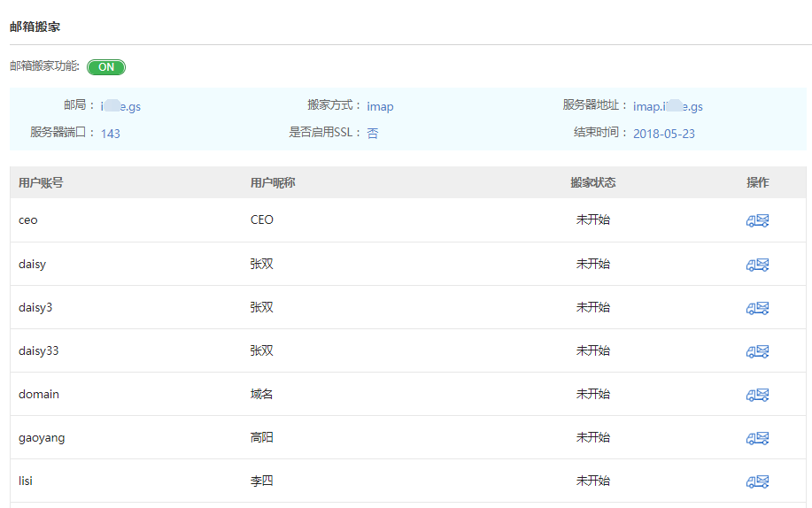The height and width of the screenshot is (508, 812).
Task: Click the server port value 143
Action: (110, 134)
